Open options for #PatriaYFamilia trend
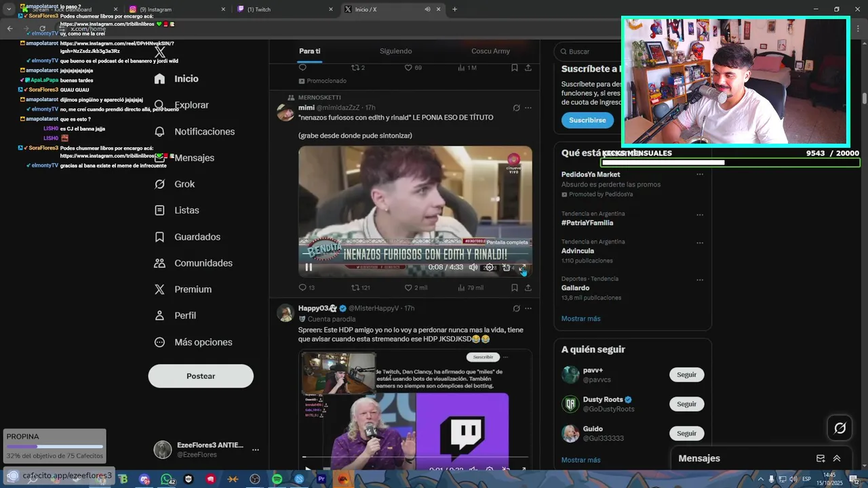 tap(700, 215)
